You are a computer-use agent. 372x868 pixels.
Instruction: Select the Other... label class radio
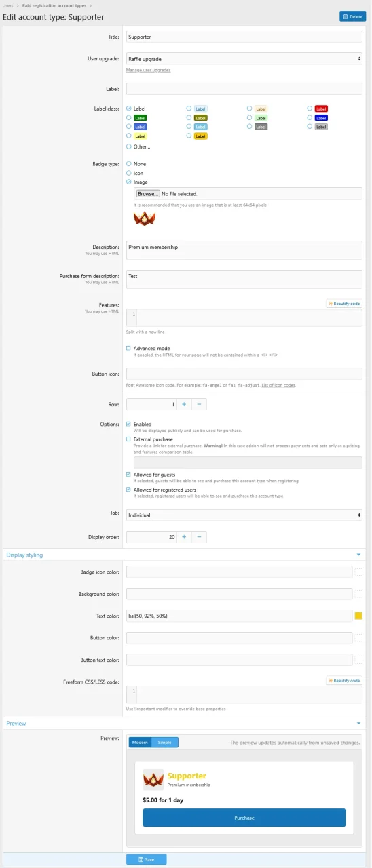(x=129, y=146)
